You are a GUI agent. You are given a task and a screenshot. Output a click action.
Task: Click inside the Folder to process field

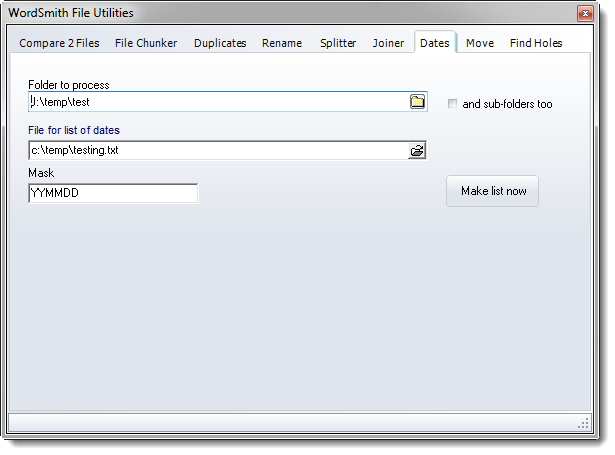tap(215, 102)
